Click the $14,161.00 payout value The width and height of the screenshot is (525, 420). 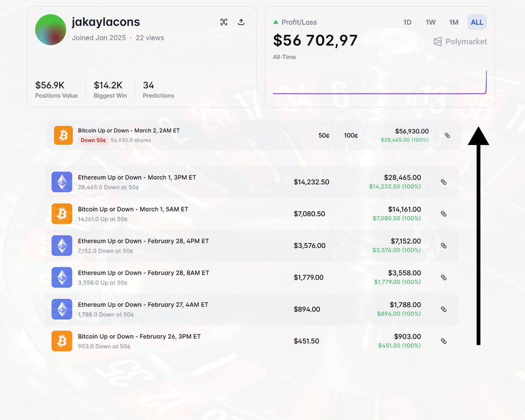(404, 209)
